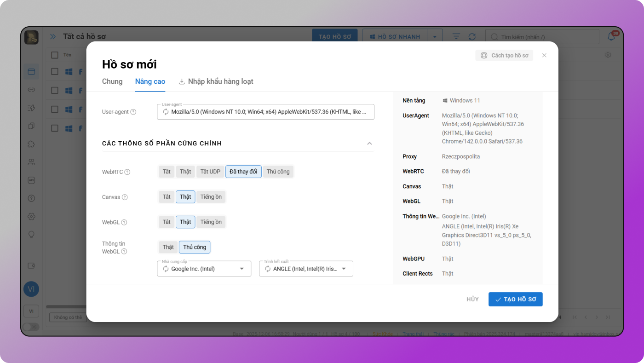This screenshot has width=644, height=363.
Task: Open the help tooltip icon beside WebRTC
Action: [x=127, y=172]
